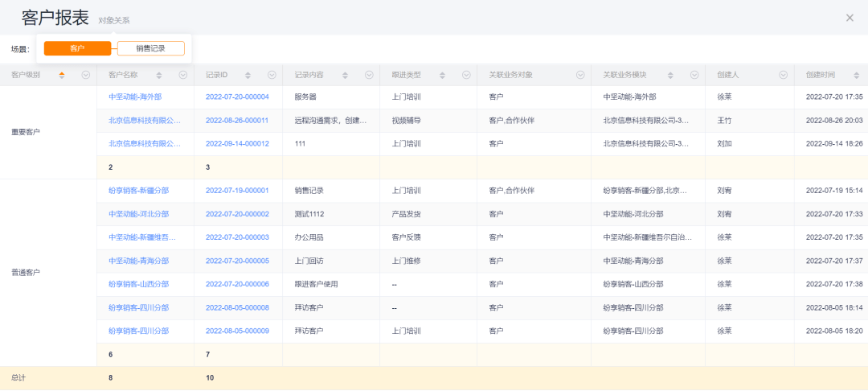Click creator cell 刘加
The image size is (868, 391).
pyautogui.click(x=750, y=143)
